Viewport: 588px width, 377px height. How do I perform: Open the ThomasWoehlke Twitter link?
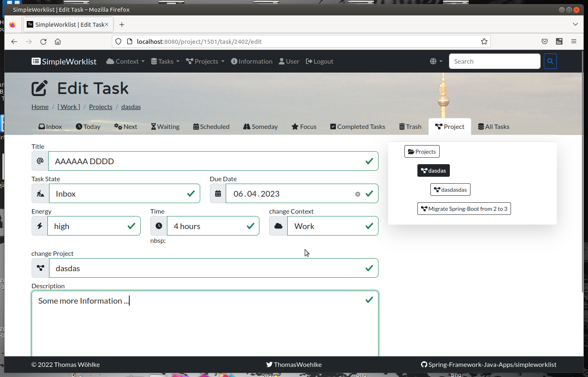(x=294, y=364)
